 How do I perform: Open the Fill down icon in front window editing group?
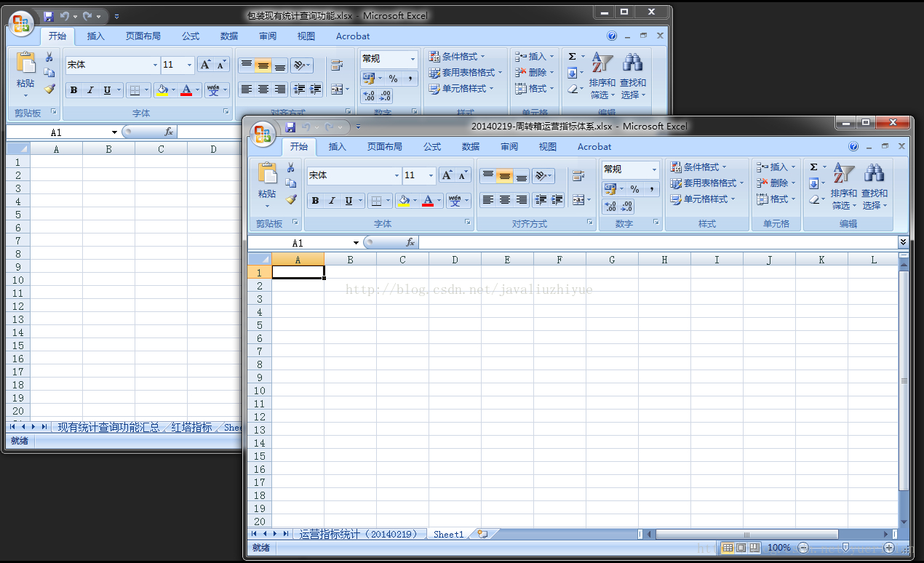point(814,183)
